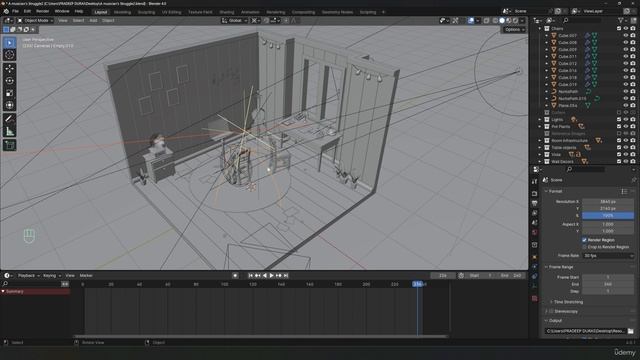Select the Move tool
Screen dimensions: 640x360
click(x=9, y=69)
